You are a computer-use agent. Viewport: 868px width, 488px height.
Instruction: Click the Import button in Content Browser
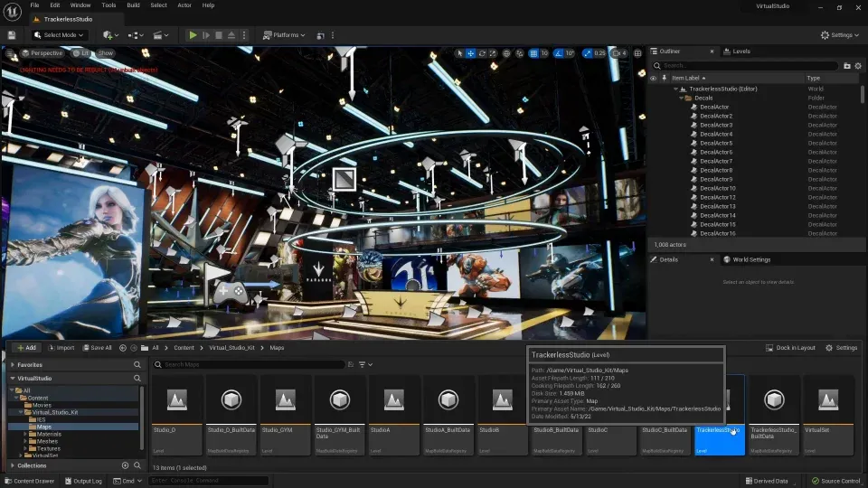click(61, 348)
